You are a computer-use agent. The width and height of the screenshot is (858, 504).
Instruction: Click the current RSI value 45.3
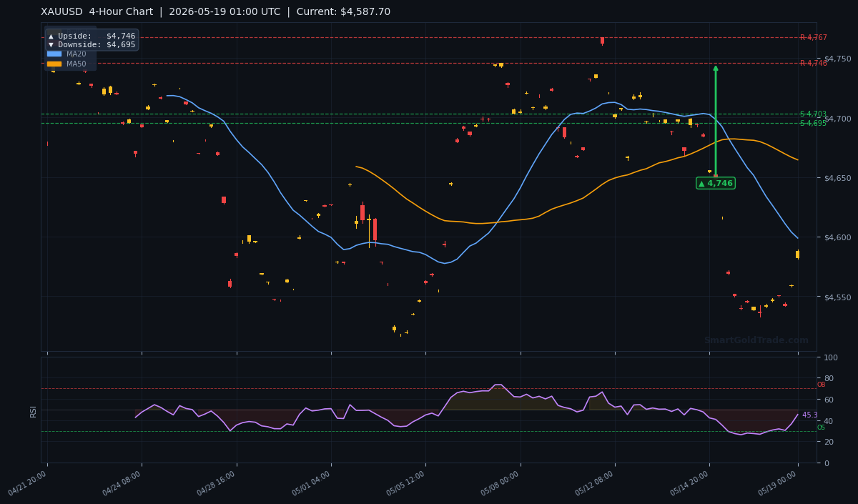(x=809, y=415)
